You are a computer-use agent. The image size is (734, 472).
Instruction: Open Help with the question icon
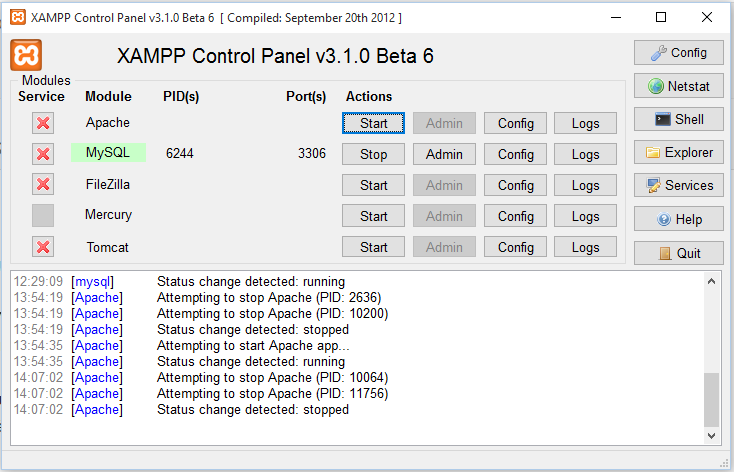[678, 219]
